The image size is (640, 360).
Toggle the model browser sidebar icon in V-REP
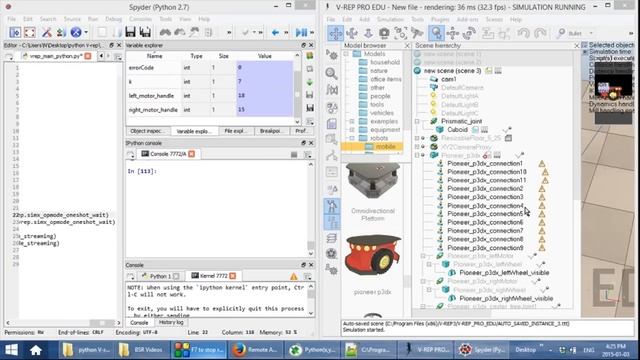331,206
